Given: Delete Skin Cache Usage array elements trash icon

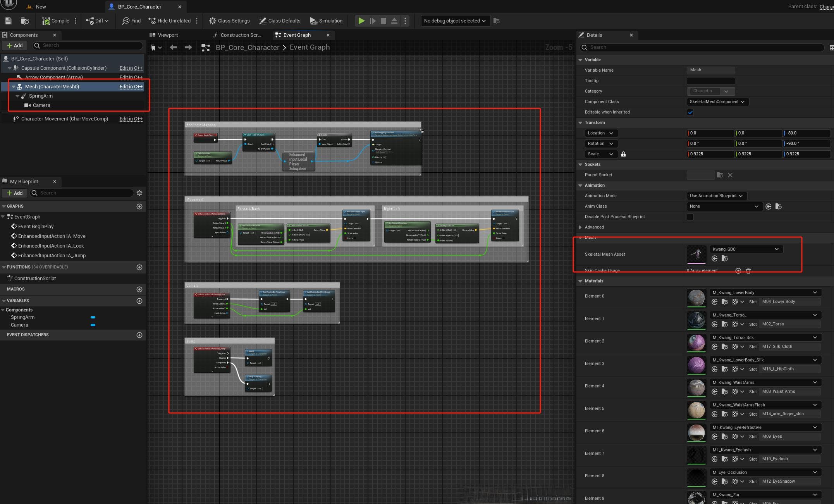Looking at the screenshot, I should click(x=748, y=271).
